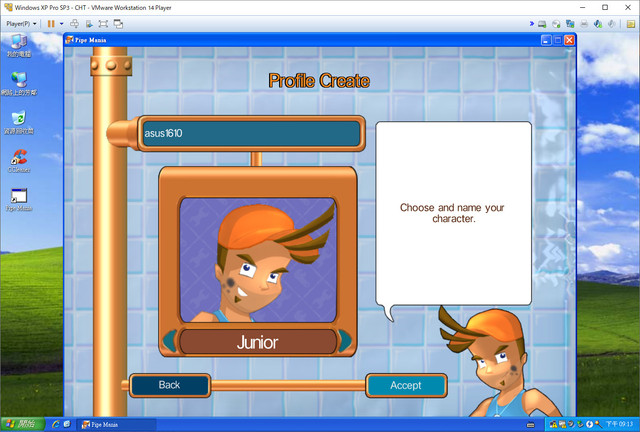The height and width of the screenshot is (432, 640).
Task: Click the hard disk device icon in VMware
Action: [542, 24]
